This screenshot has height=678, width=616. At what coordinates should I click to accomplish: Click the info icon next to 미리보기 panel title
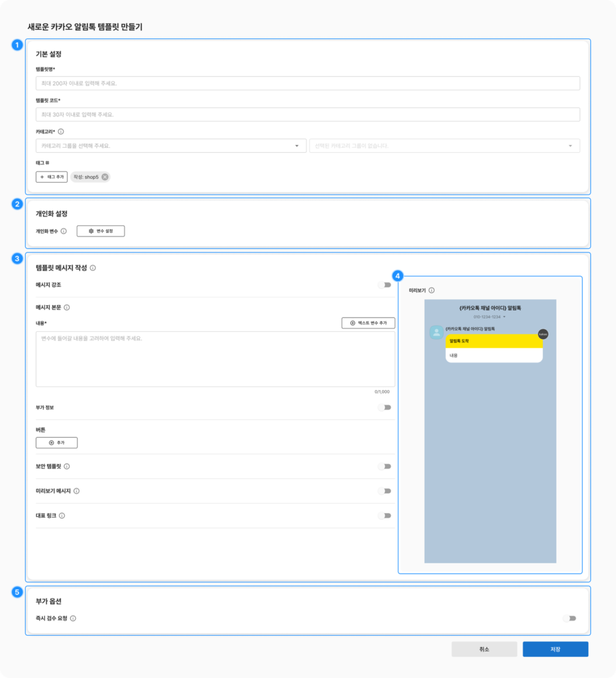pos(431,290)
